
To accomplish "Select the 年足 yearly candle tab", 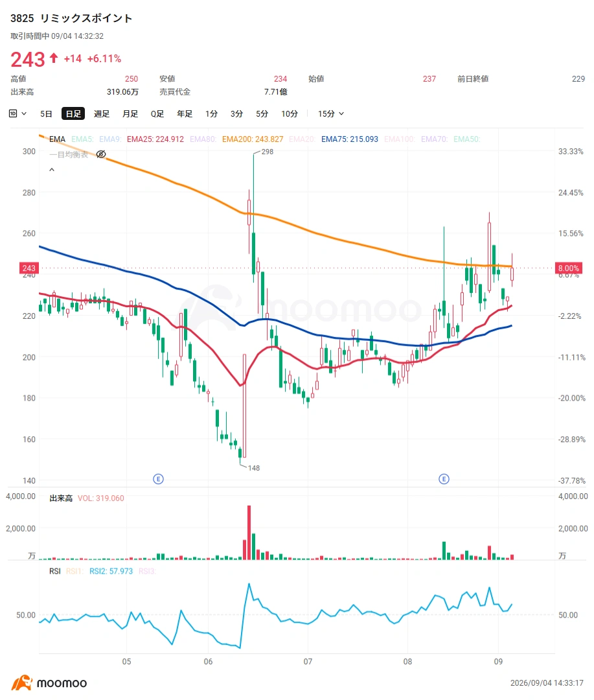I will (185, 114).
